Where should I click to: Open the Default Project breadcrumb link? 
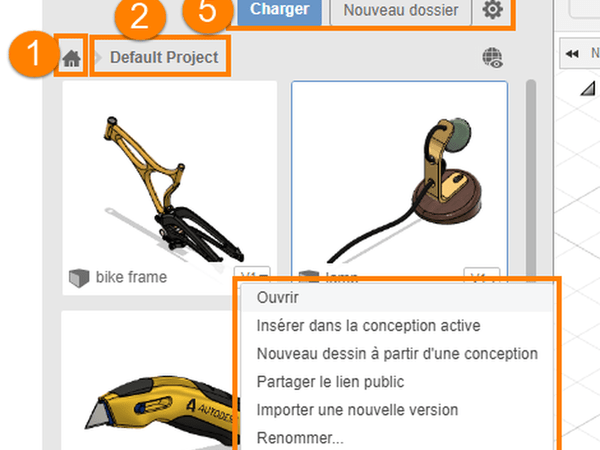164,57
